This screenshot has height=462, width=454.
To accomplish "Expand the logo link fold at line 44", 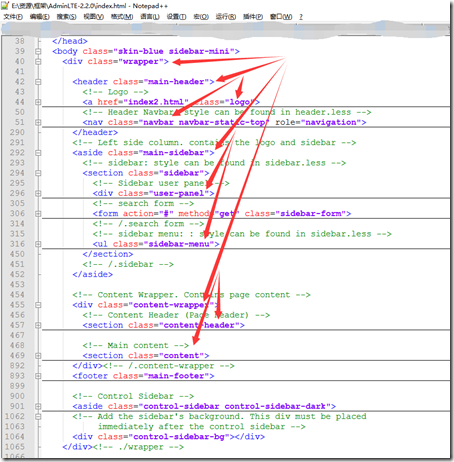I will click(x=38, y=102).
